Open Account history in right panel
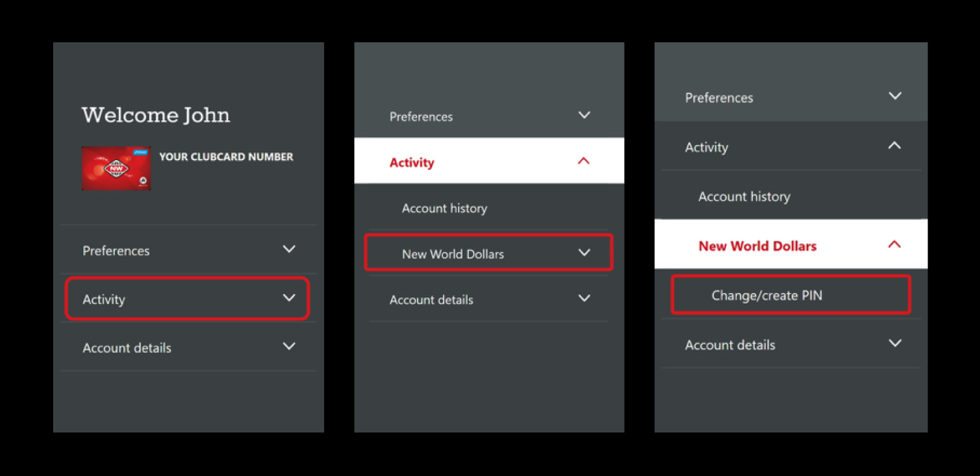 point(744,196)
